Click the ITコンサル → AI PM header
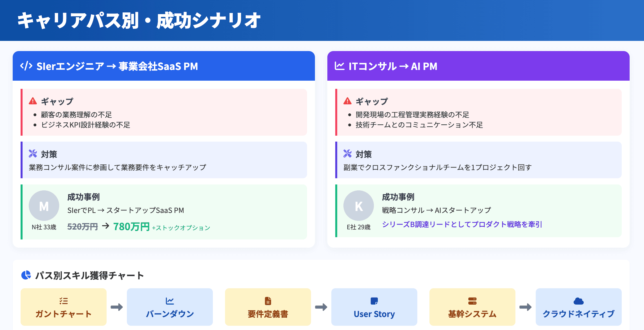 coord(393,66)
